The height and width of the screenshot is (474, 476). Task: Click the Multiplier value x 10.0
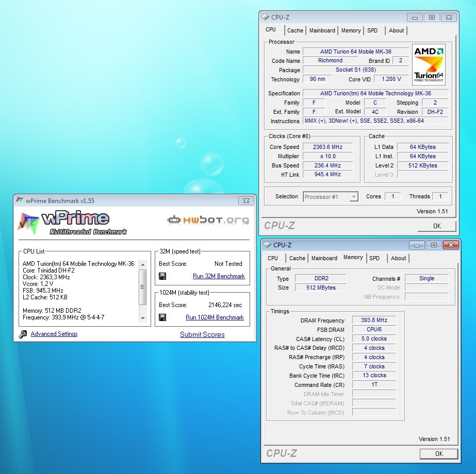point(327,156)
